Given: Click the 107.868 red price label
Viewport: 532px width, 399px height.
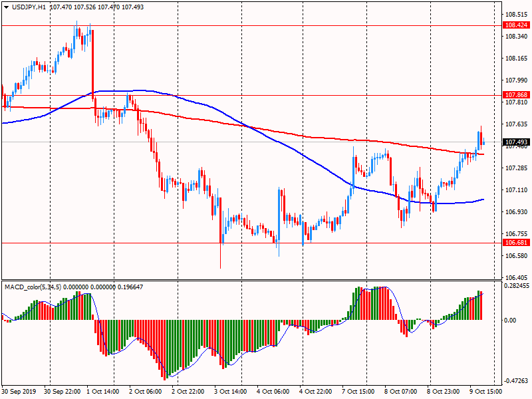Looking at the screenshot, I should click(x=517, y=95).
